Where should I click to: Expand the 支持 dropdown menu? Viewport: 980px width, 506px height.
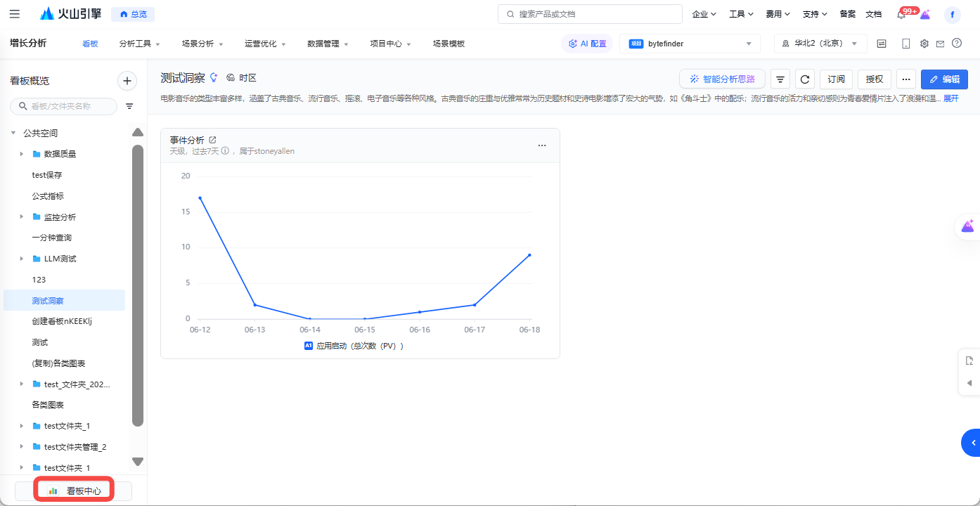815,14
